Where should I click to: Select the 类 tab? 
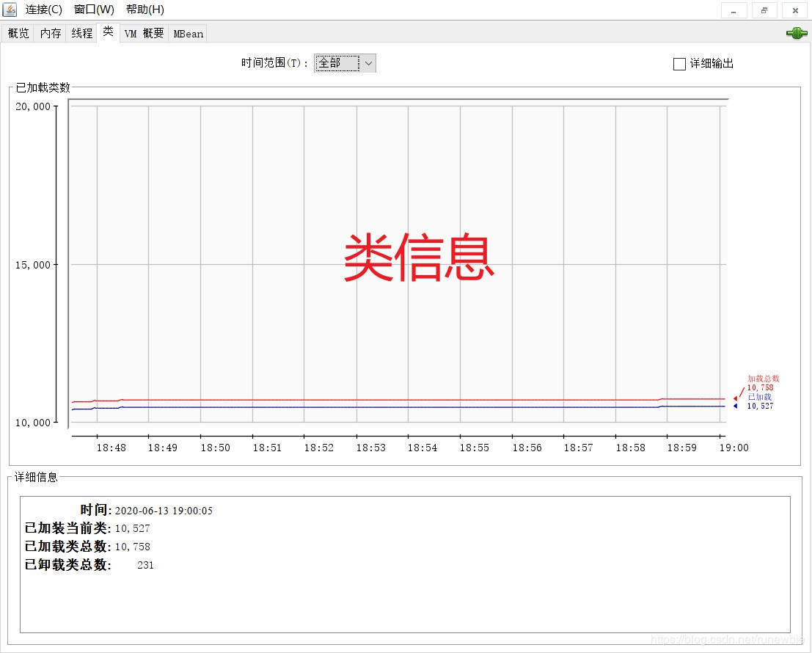[108, 32]
